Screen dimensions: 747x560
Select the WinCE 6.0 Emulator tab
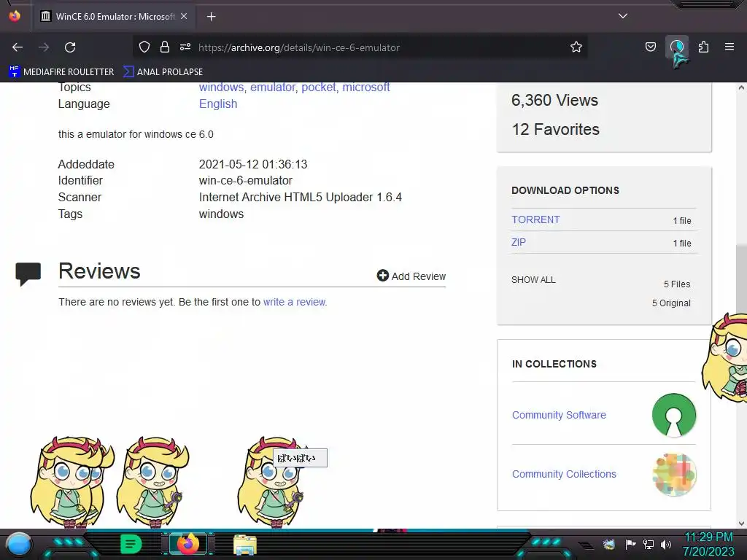113,16
